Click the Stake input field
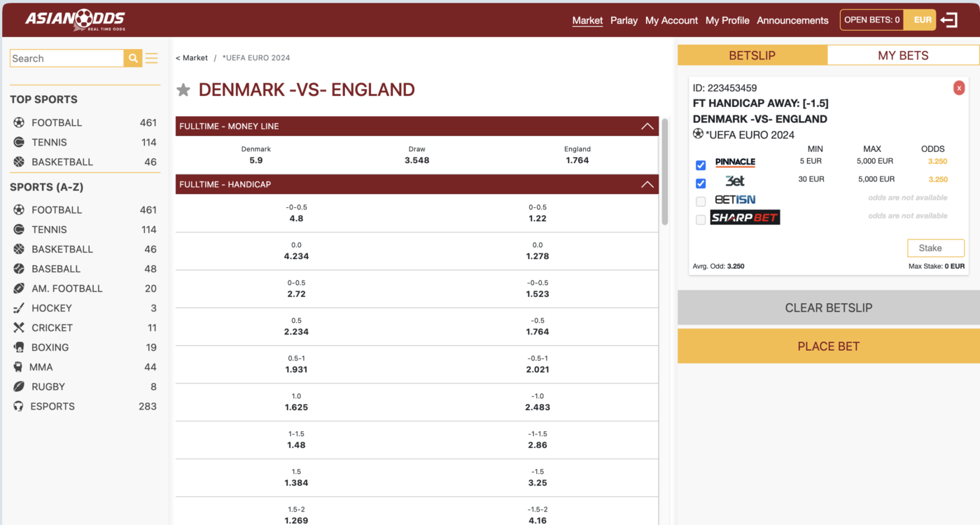The image size is (980, 525). coord(936,248)
